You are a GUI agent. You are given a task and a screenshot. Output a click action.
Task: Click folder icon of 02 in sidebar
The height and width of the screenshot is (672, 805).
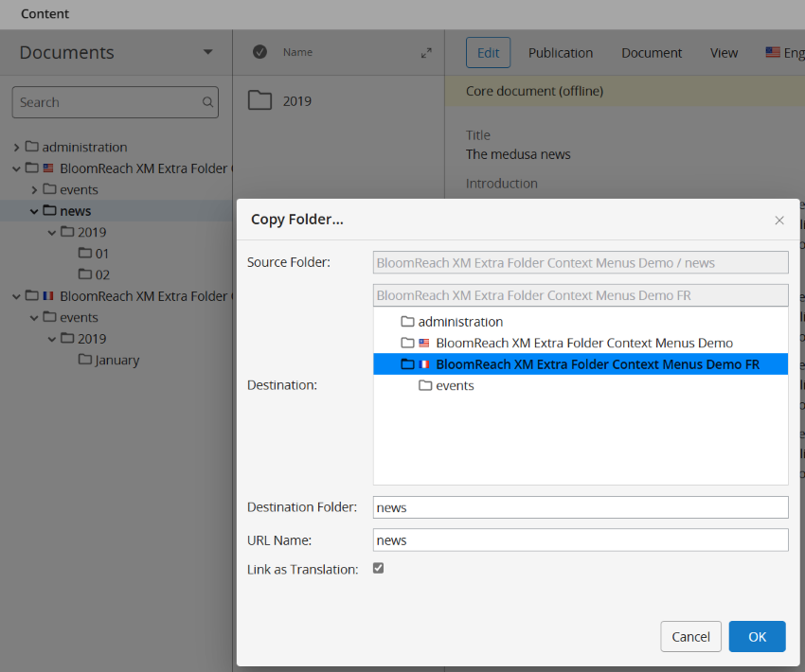85,274
